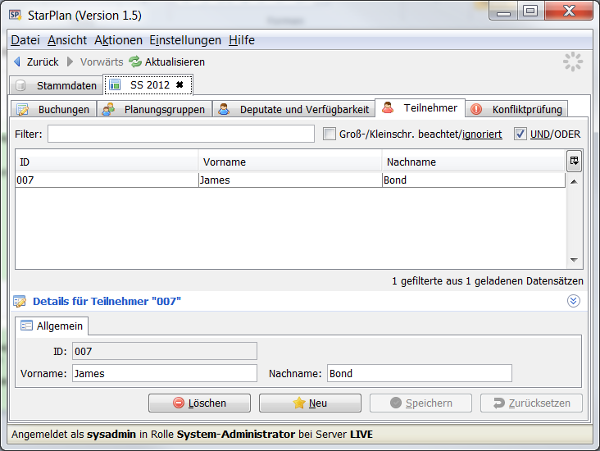Switch to the Buchungen tab
This screenshot has height=451, width=600.
coord(54,109)
